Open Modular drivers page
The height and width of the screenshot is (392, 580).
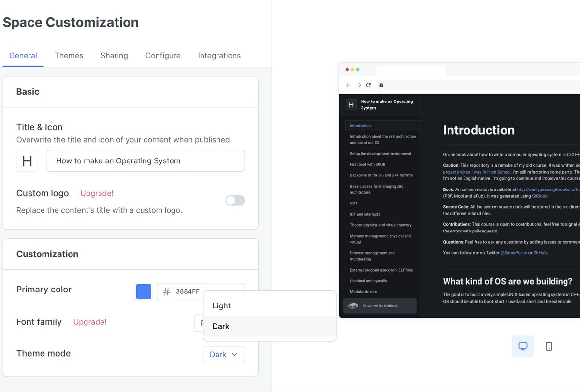363,292
